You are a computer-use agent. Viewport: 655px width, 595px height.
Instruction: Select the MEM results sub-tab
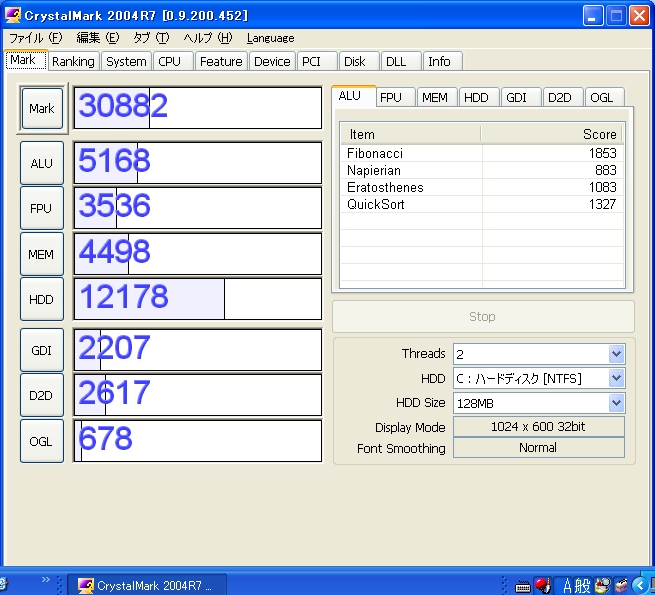pos(437,97)
